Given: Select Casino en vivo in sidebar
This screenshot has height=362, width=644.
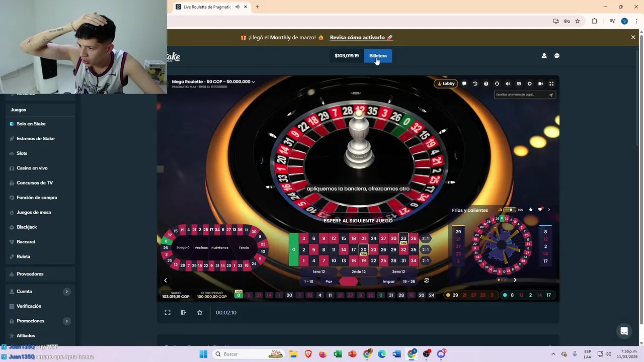Looking at the screenshot, I should tap(32, 168).
